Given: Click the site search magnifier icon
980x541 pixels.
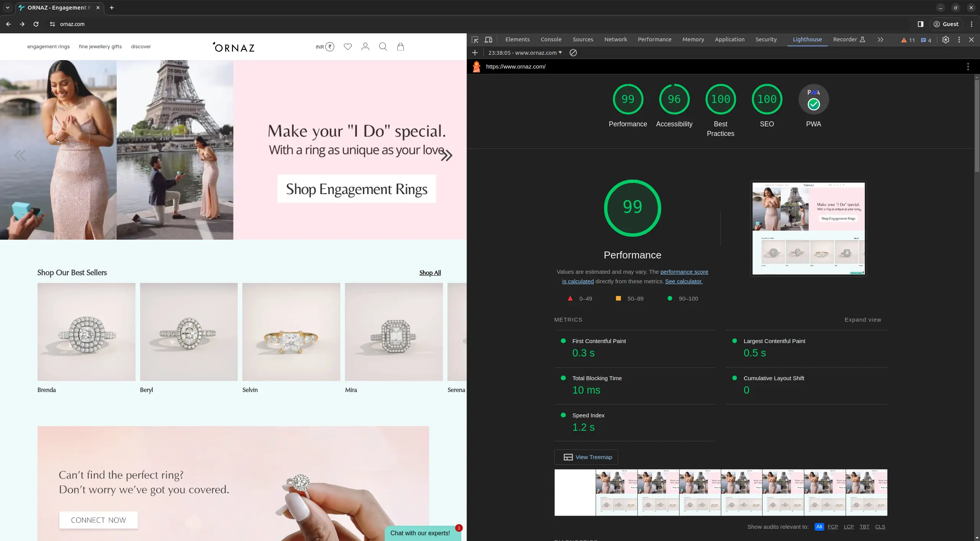Looking at the screenshot, I should point(383,47).
